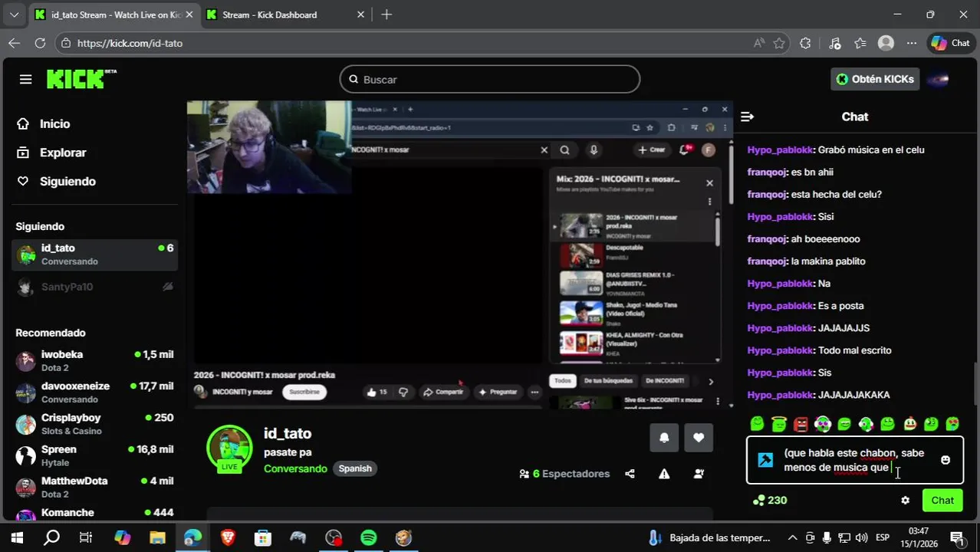Open Copilot Chat button in browser

click(951, 43)
